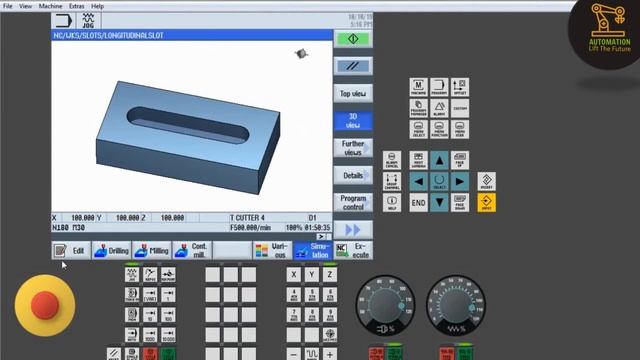Select JOG mode key on control panel

(x=132, y=275)
